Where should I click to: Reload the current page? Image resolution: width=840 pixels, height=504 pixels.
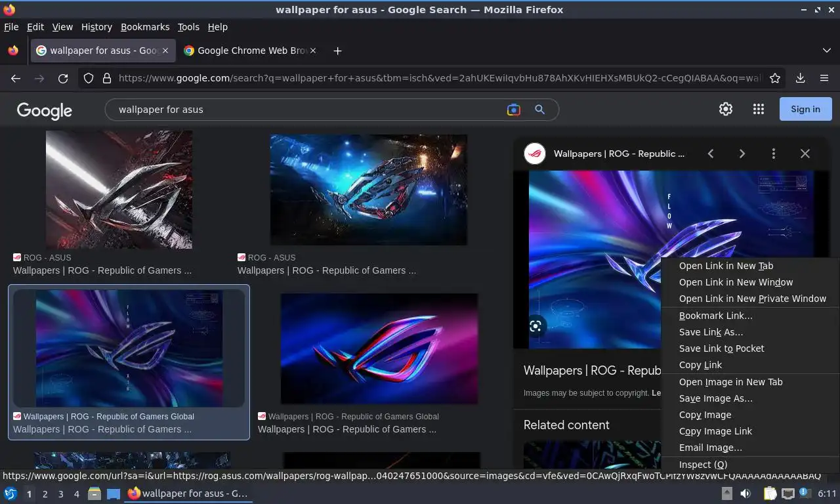[63, 78]
